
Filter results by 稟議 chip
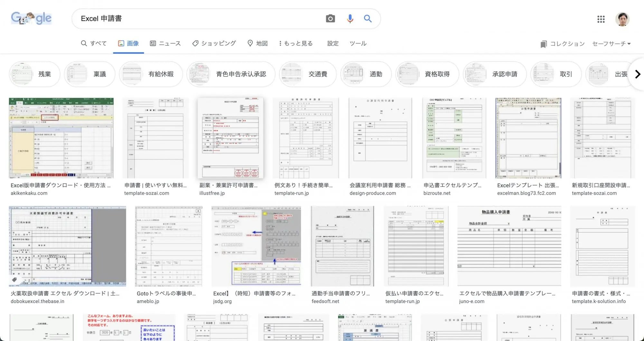click(90, 74)
